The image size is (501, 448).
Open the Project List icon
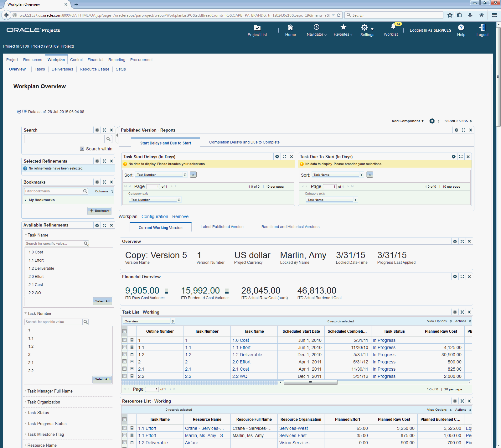click(257, 28)
